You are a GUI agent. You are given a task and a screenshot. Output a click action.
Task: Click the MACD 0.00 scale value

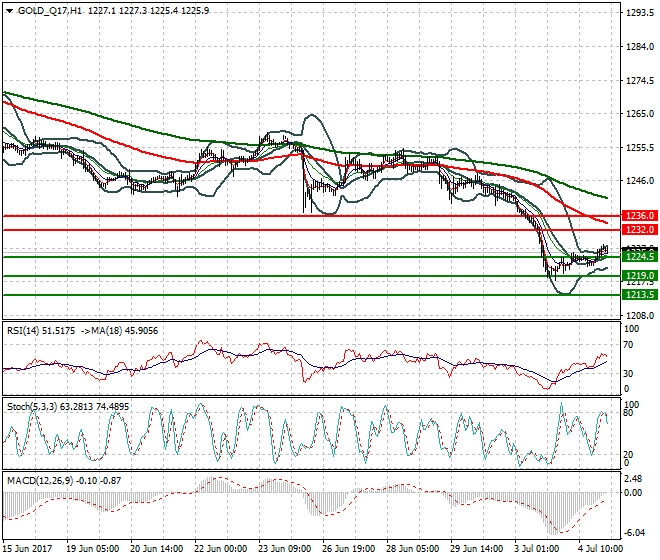633,492
